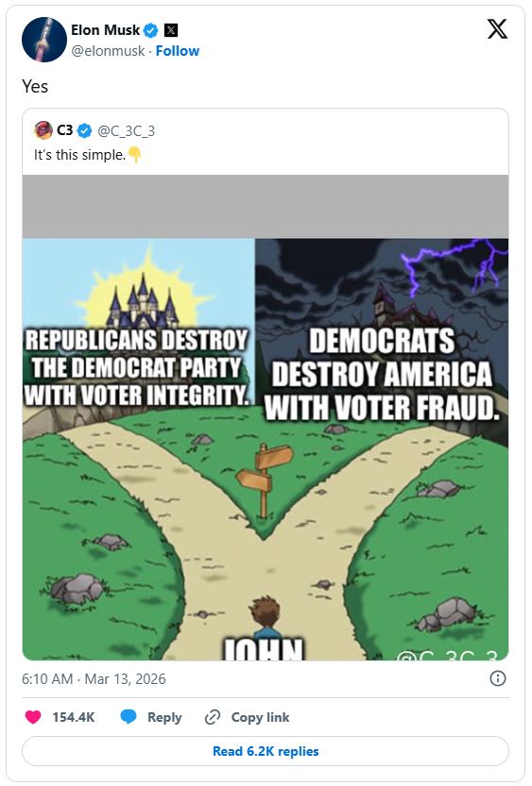Image resolution: width=532 pixels, height=786 pixels.
Task: Open Read 6.2K replies
Action: click(x=266, y=751)
